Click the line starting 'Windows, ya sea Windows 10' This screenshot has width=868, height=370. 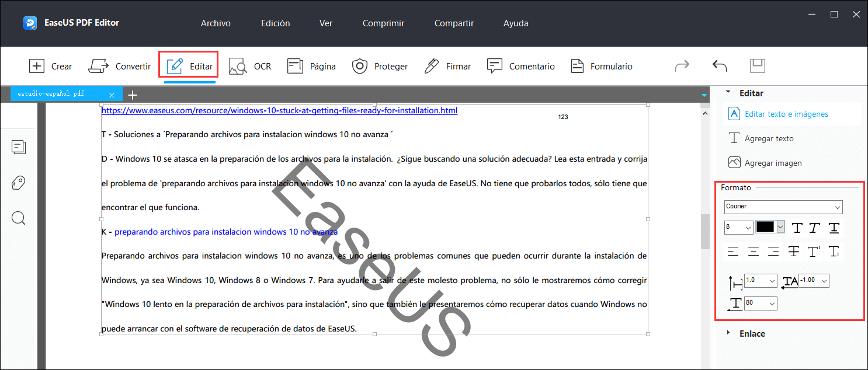(x=374, y=280)
